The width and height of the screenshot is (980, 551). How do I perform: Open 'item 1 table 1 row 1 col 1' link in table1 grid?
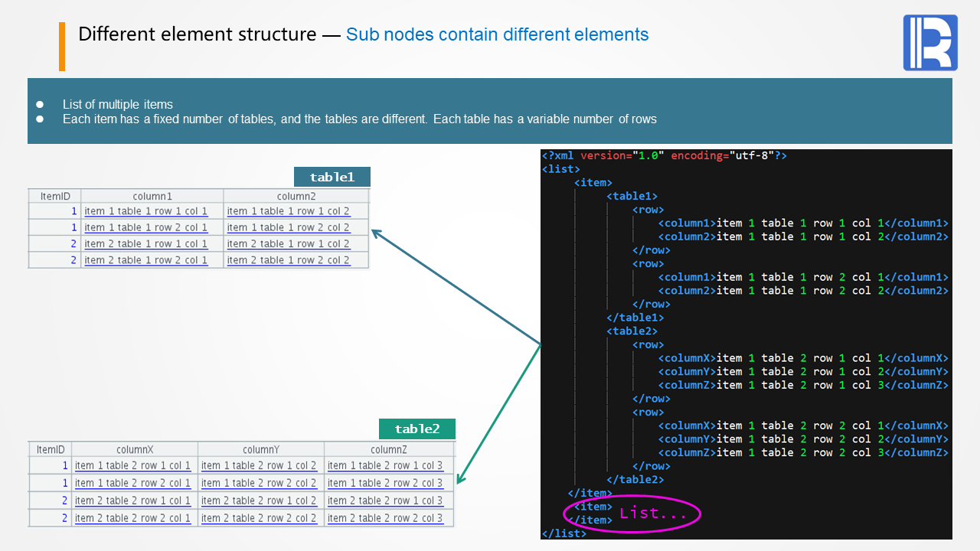tap(146, 211)
